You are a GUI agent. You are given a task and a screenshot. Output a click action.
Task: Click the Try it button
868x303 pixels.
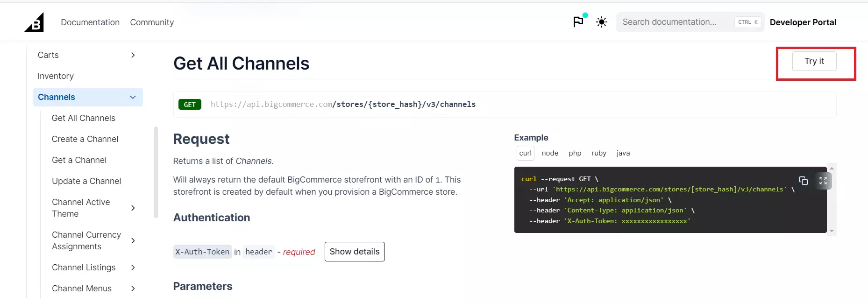(814, 61)
